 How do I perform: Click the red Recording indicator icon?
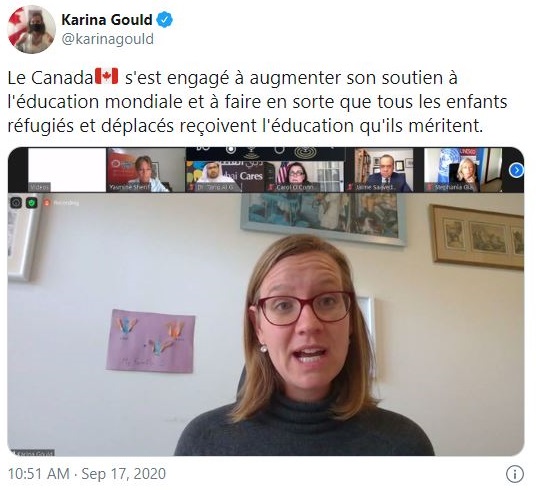tap(47, 203)
